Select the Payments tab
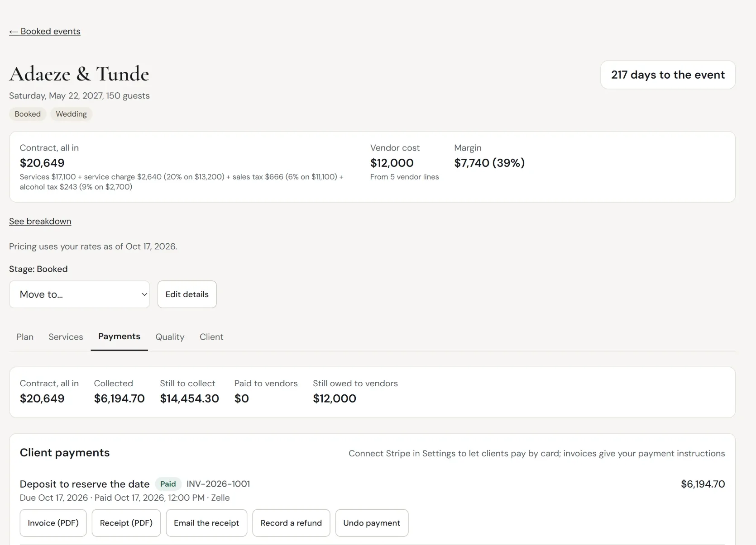This screenshot has height=545, width=756. [x=119, y=336]
